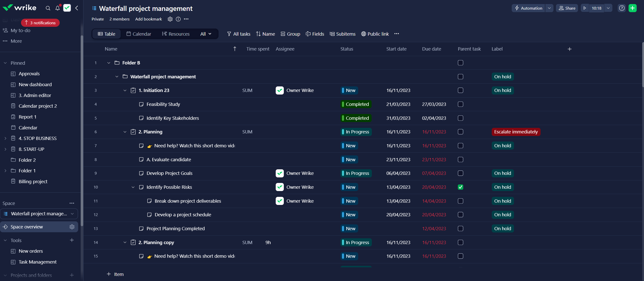Collapse sidebar with left chevron icon

coord(77,8)
